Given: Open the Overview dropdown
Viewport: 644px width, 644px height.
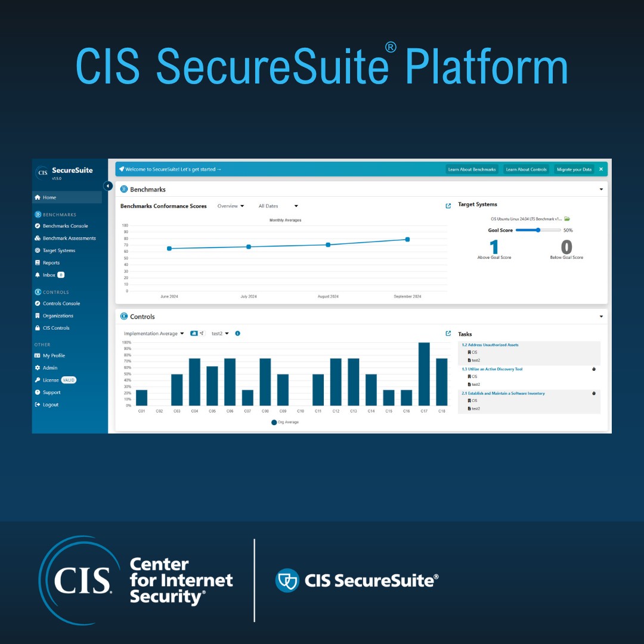Looking at the screenshot, I should point(230,206).
